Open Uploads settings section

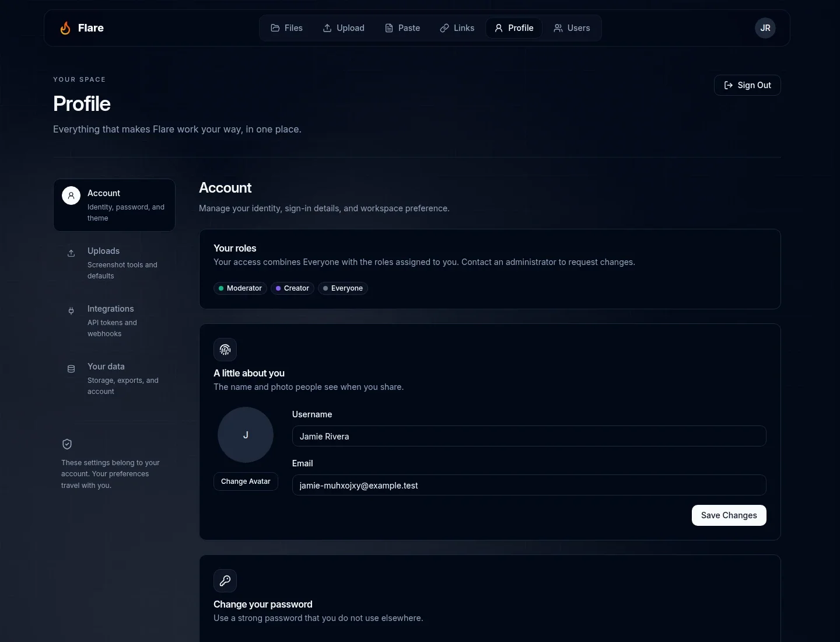[114, 263]
